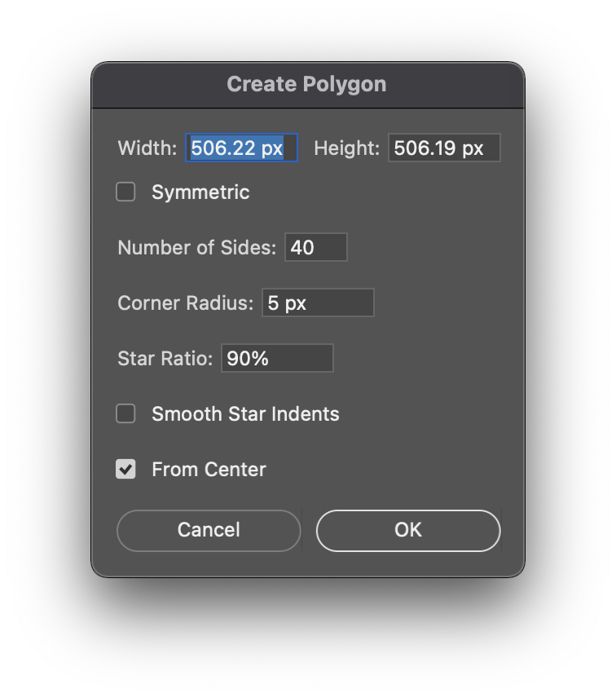This screenshot has width=616, height=698.
Task: Confirm polygon with OK button
Action: pyautogui.click(x=408, y=530)
